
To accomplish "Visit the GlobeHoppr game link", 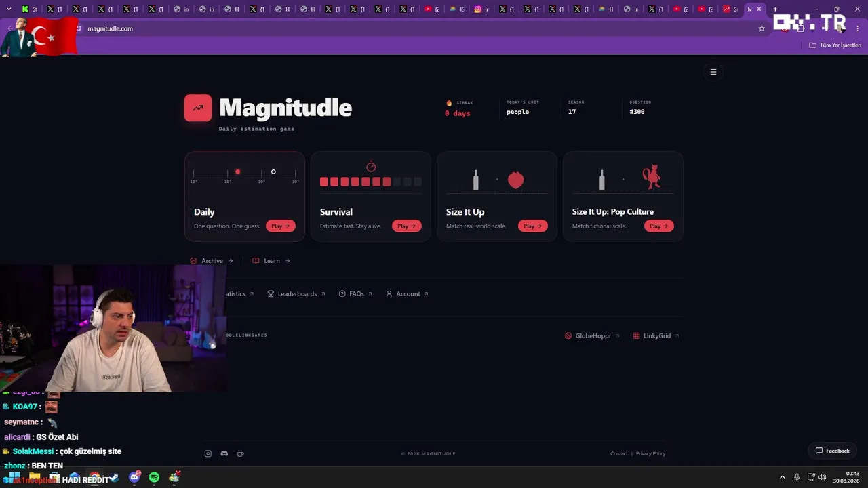I will (592, 336).
